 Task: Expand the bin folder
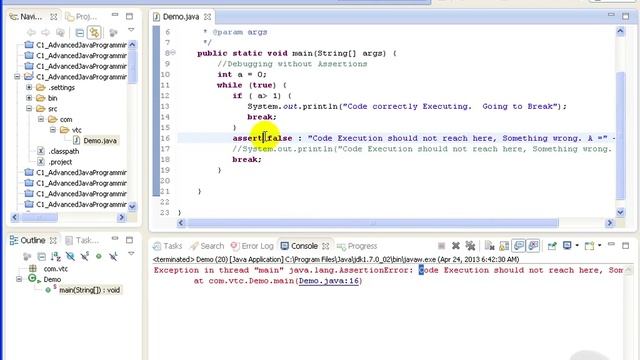click(x=29, y=98)
